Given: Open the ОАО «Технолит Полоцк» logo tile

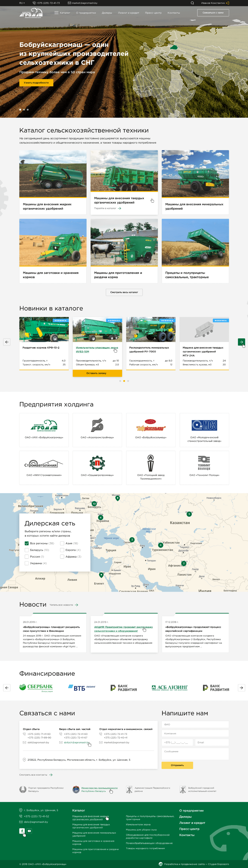Looking at the screenshot, I should click(x=204, y=468).
